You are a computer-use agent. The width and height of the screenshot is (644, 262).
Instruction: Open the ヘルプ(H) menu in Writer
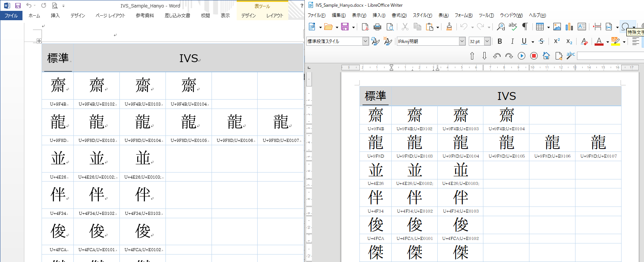tap(537, 15)
